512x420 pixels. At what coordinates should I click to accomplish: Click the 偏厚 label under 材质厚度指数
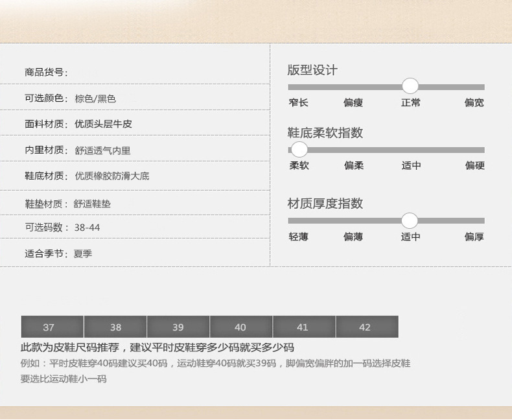coord(474,237)
